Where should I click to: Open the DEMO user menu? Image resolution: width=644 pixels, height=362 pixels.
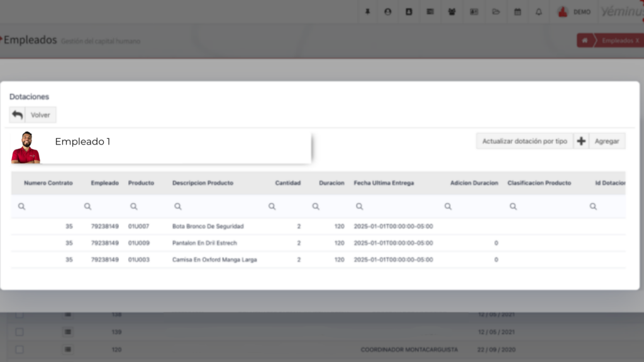574,11
